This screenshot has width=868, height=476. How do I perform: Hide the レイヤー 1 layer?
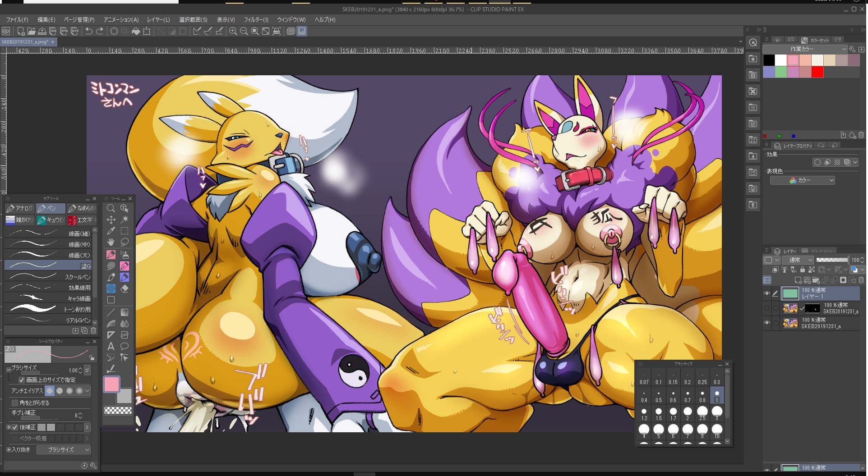[x=767, y=293]
